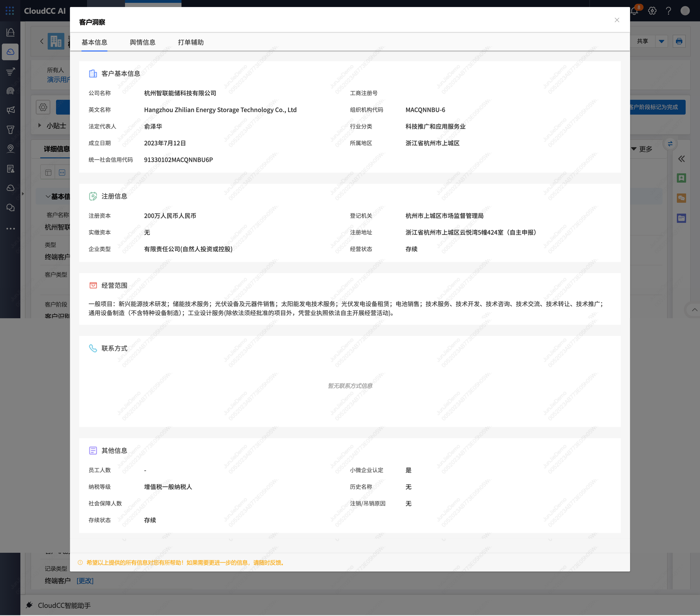The image size is (700, 616).
Task: Open the app launcher grid icon
Action: tap(10, 11)
